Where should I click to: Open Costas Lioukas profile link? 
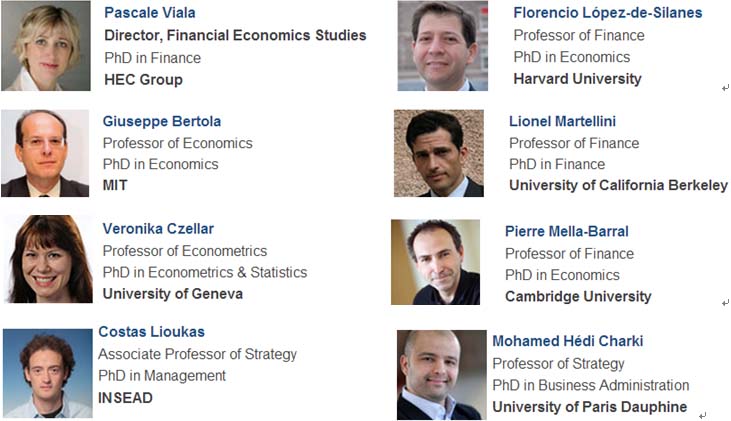pyautogui.click(x=152, y=332)
